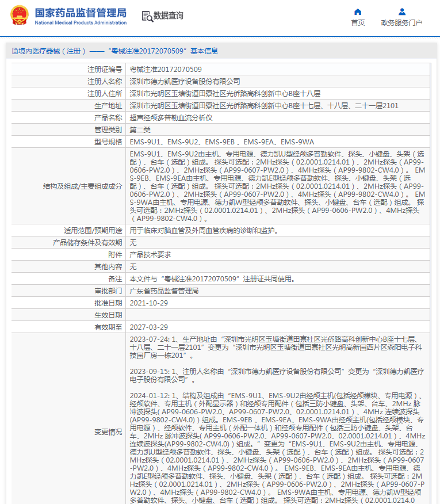This screenshot has height=504, width=440.
Task: Click the 批准日期 label
Action: (x=108, y=303)
